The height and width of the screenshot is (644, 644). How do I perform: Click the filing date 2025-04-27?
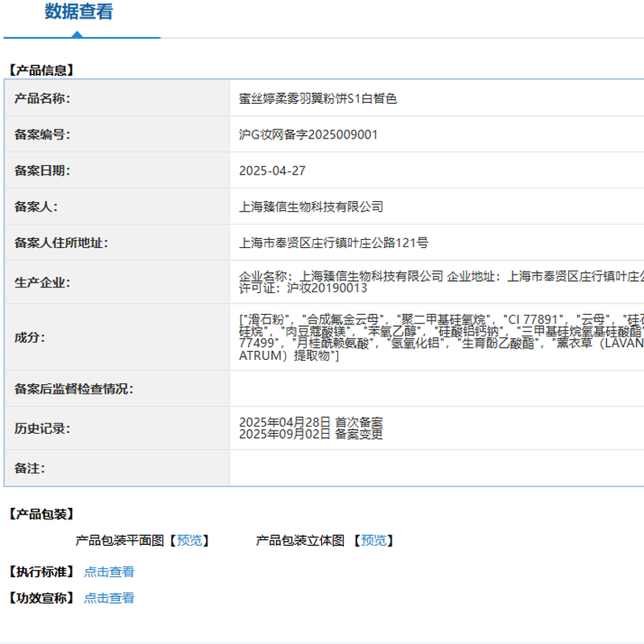[x=272, y=171]
